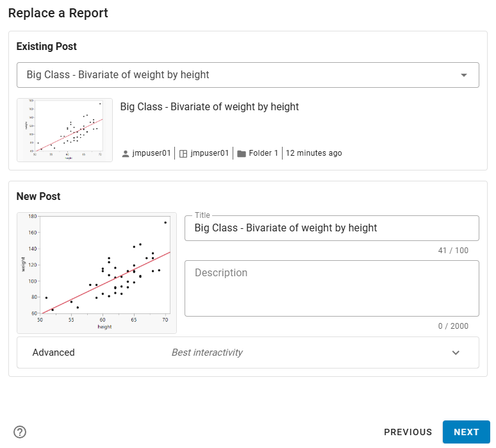Click the New Post scatterplot preview

point(97,273)
